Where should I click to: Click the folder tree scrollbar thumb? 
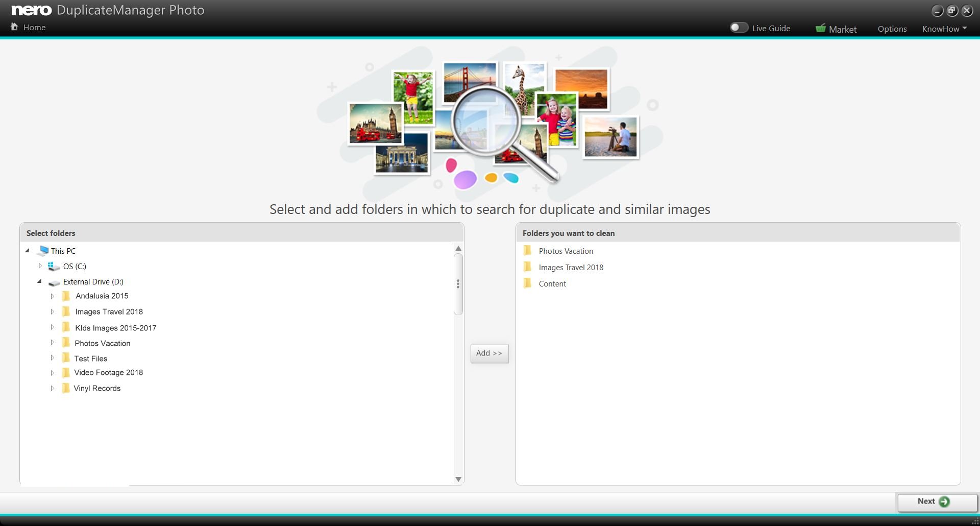tap(458, 284)
